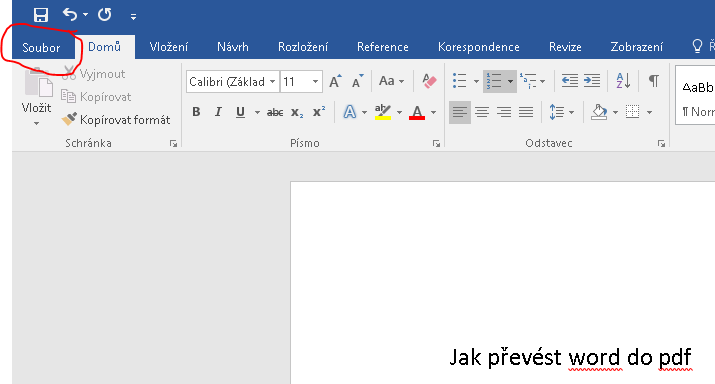Screen dimensions: 715x384
Task: Toggle underline formatting
Action: coord(240,112)
